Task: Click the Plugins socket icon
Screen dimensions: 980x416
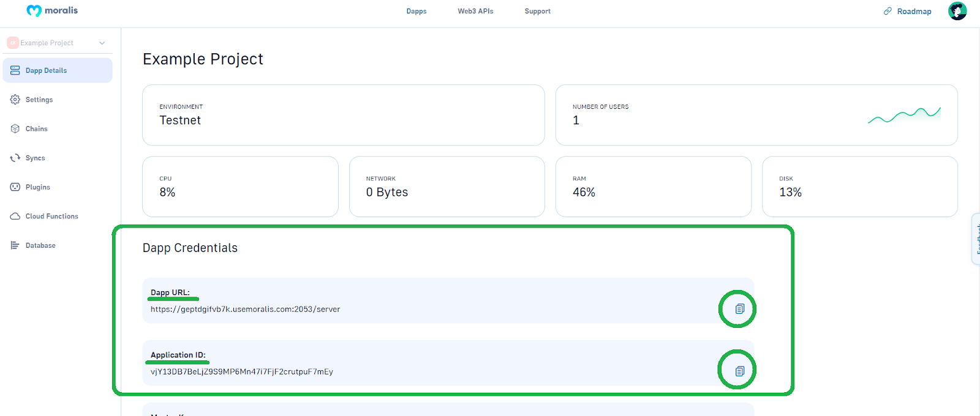Action: (15, 187)
